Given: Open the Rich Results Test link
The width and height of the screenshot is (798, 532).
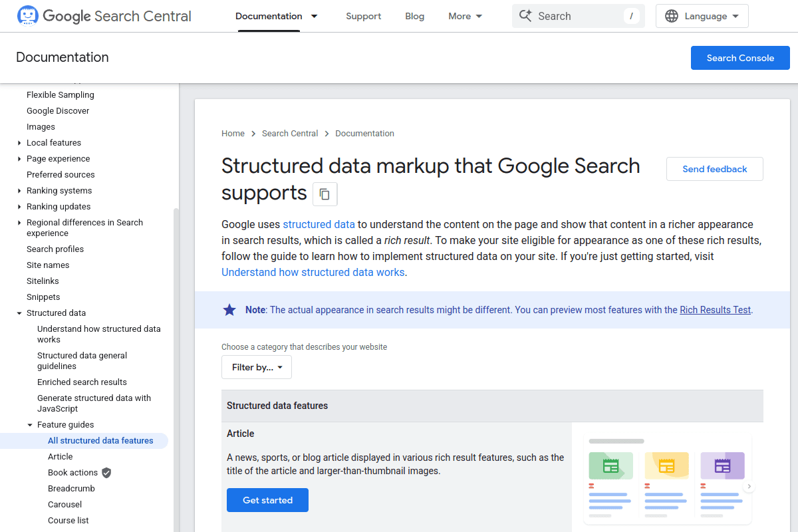Looking at the screenshot, I should pyautogui.click(x=716, y=310).
